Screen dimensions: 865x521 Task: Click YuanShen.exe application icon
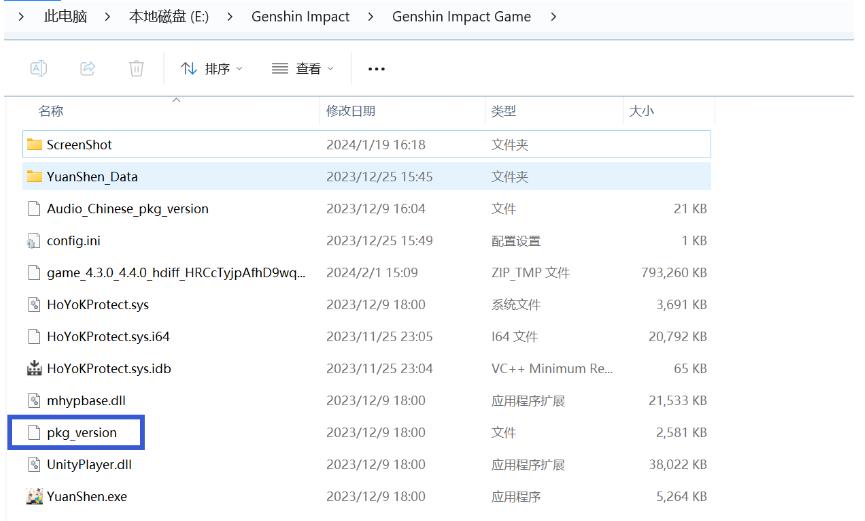34,496
